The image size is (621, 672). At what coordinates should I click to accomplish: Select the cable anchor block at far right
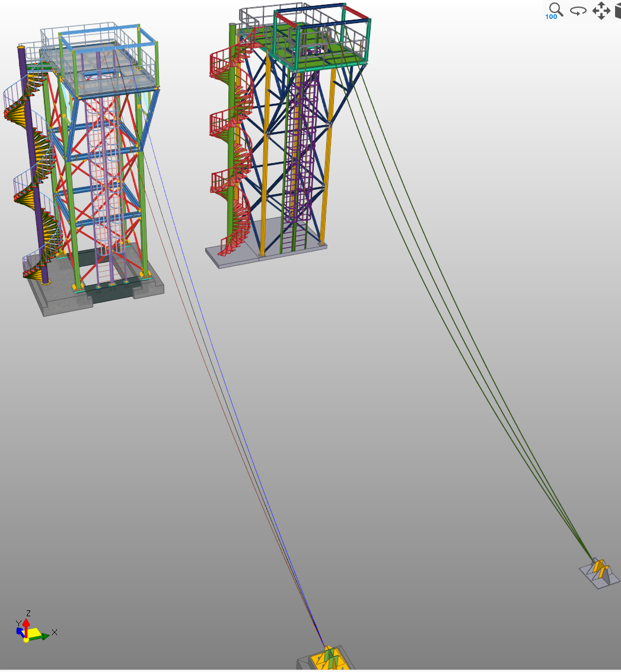pos(599,574)
